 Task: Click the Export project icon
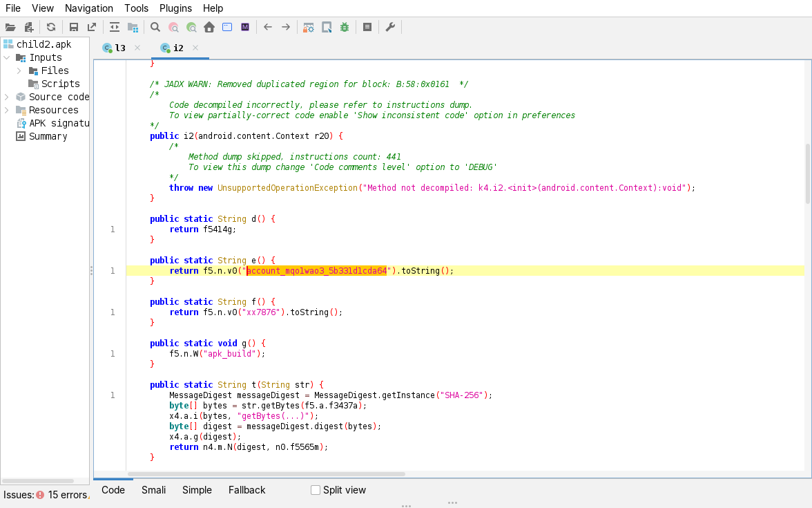point(92,28)
